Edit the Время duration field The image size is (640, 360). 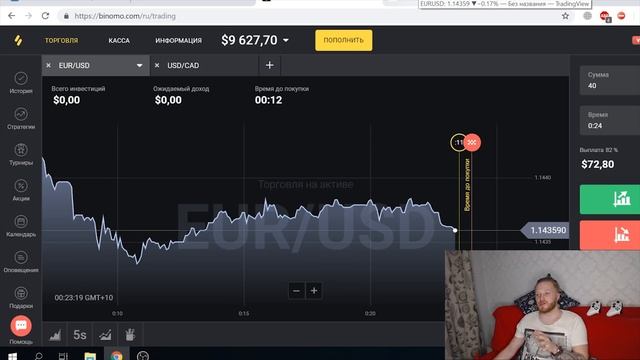(x=610, y=120)
